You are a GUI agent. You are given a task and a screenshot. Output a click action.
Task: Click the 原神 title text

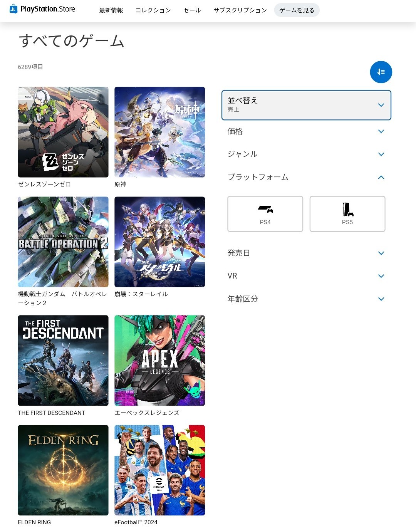(120, 184)
